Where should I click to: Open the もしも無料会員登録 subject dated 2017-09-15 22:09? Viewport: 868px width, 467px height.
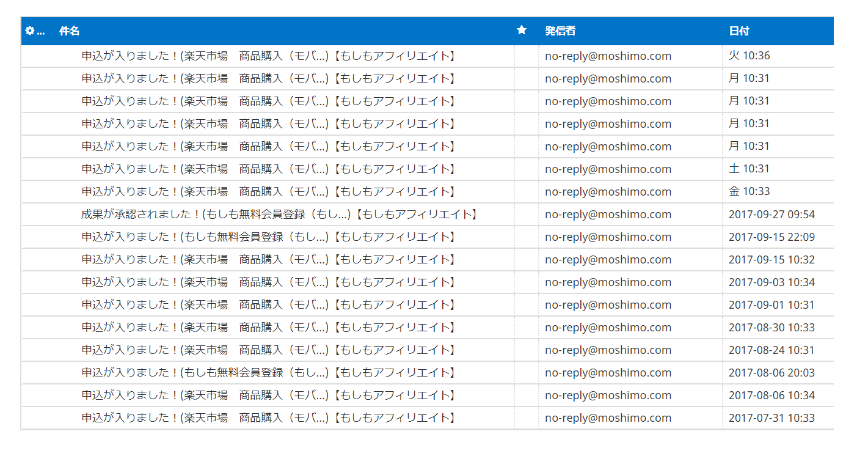pyautogui.click(x=269, y=237)
